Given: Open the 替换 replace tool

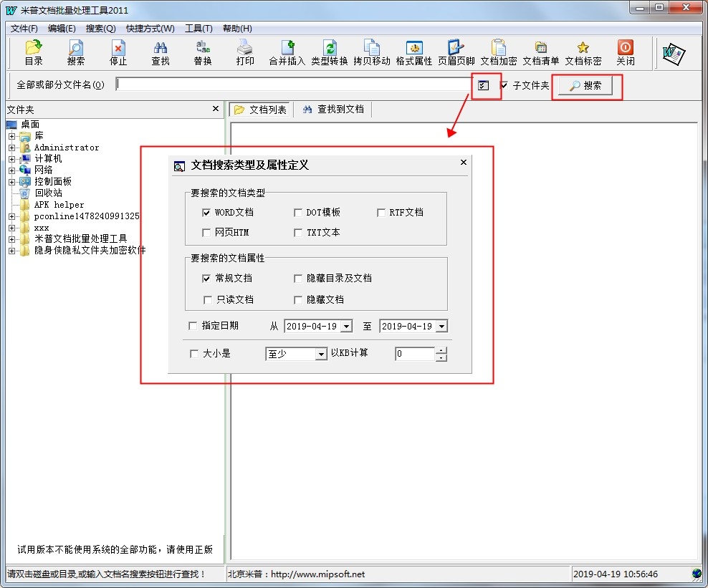Looking at the screenshot, I should coord(203,53).
